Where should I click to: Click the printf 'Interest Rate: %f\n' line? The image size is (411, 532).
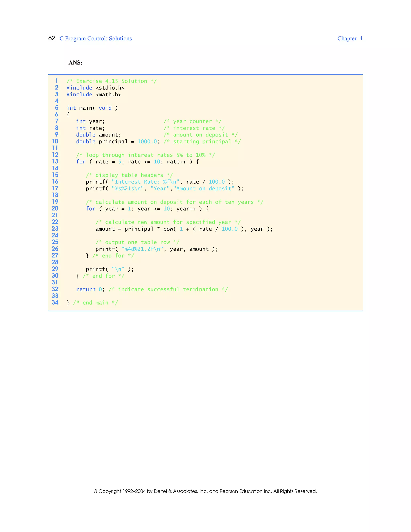pyautogui.click(x=160, y=182)
